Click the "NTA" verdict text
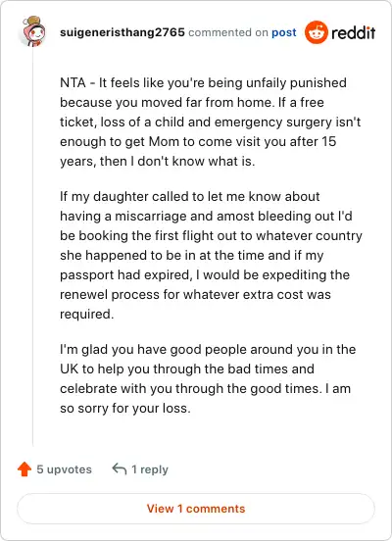The width and height of the screenshot is (392, 541). point(73,82)
